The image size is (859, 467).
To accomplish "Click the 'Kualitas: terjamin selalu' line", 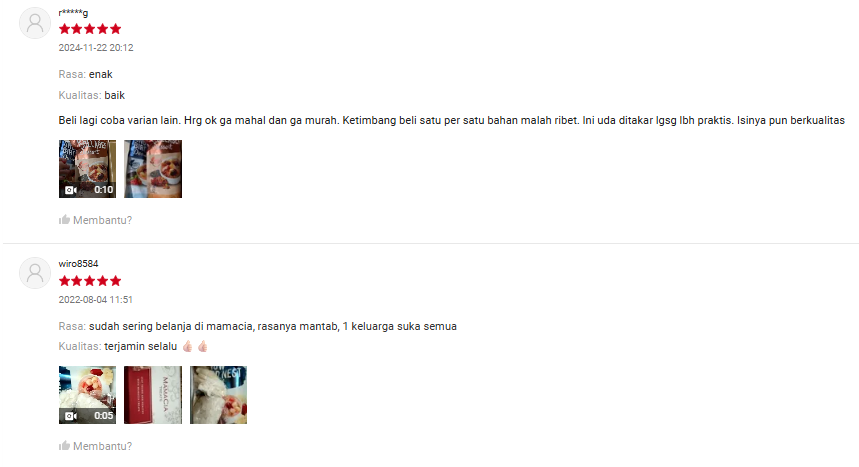I will tap(134, 346).
